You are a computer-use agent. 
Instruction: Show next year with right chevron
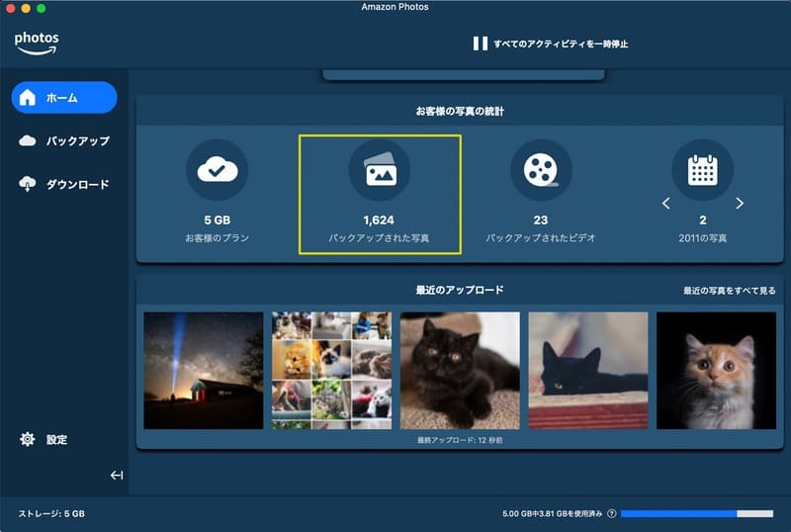pos(740,204)
